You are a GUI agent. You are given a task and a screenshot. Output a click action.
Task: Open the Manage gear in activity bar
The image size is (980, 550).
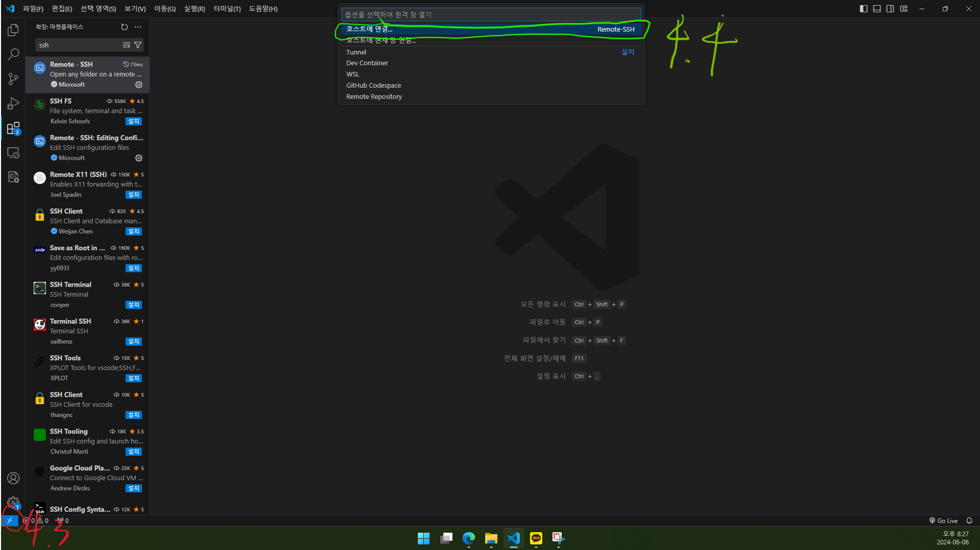pyautogui.click(x=13, y=503)
